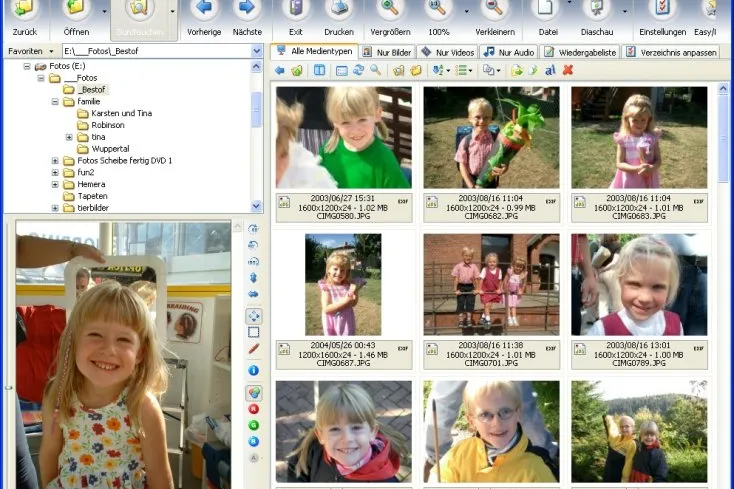The image size is (734, 489).
Task: Select the Karsten und Tina folder
Action: (121, 113)
